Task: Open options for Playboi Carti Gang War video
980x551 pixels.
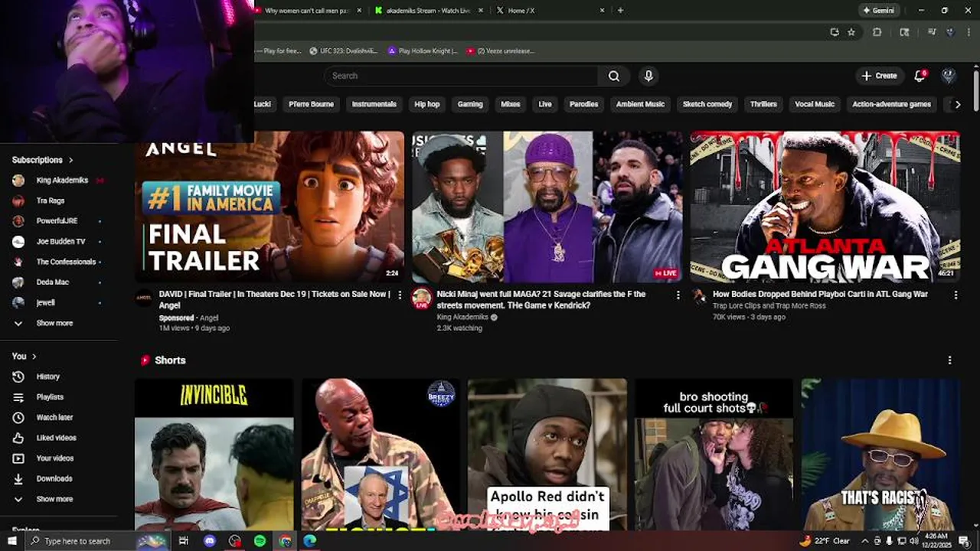Action: coord(955,295)
